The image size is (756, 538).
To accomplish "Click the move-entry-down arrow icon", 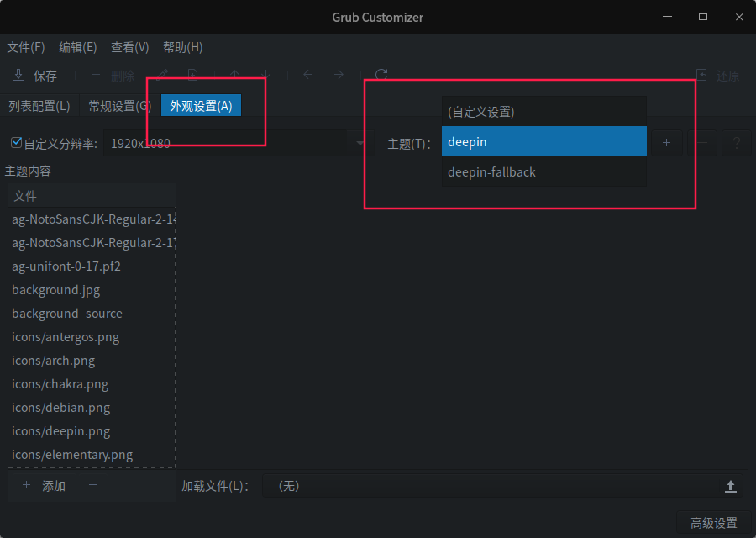I will tap(265, 75).
